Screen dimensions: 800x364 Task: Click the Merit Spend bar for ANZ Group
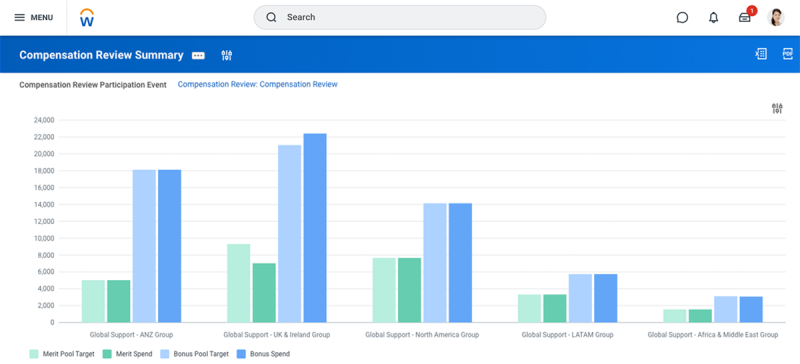click(119, 301)
